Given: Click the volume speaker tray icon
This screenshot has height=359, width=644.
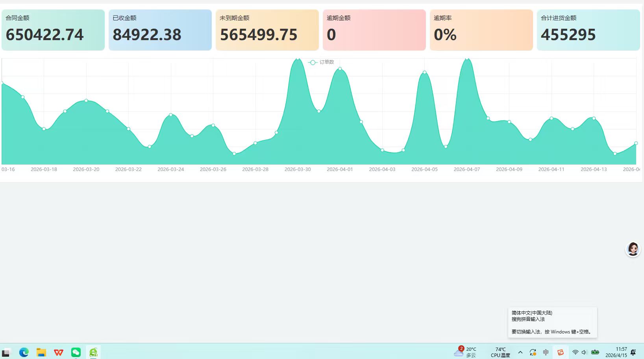Looking at the screenshot, I should 584,352.
